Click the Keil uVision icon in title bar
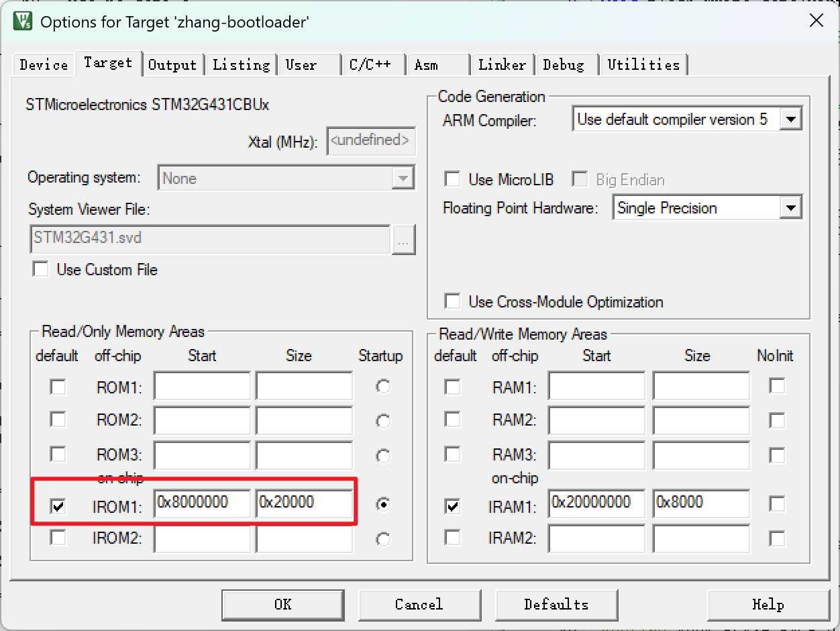The image size is (840, 631). [21, 21]
